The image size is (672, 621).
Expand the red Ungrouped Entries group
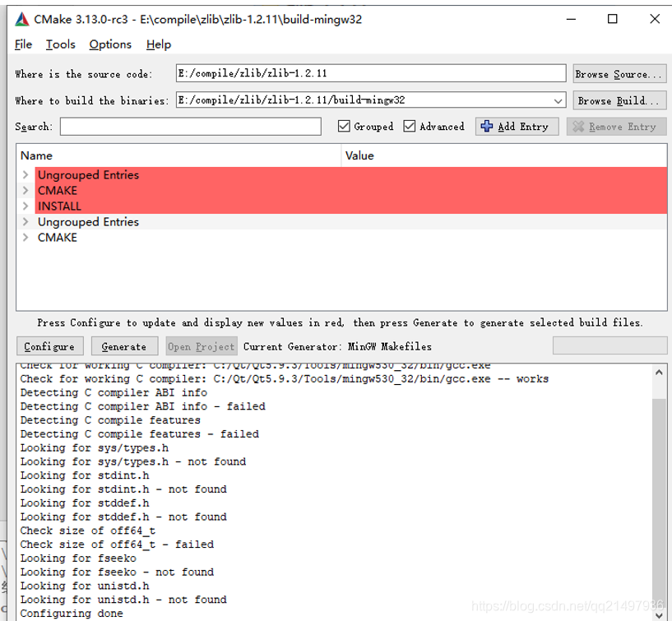[x=25, y=175]
